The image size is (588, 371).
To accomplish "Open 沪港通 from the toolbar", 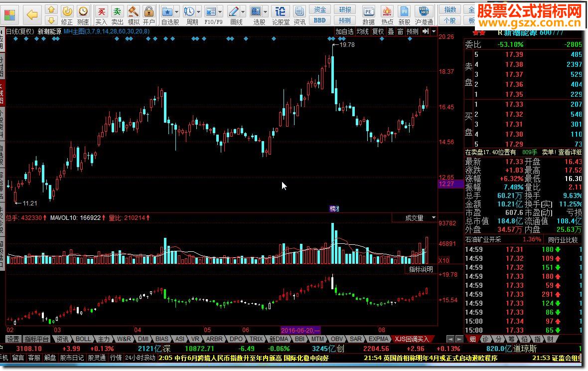I will pyautogui.click(x=424, y=14).
